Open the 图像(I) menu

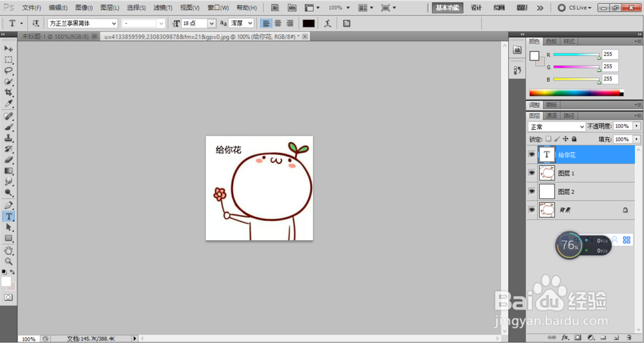(84, 8)
